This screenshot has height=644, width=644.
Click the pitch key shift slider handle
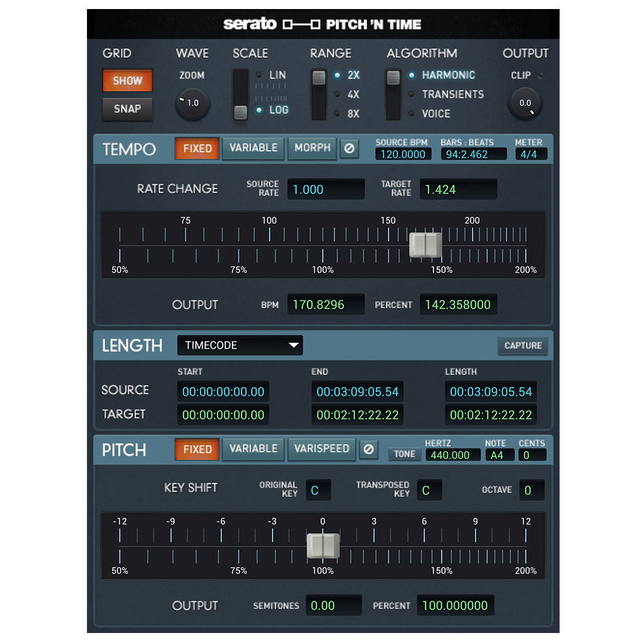pyautogui.click(x=322, y=545)
